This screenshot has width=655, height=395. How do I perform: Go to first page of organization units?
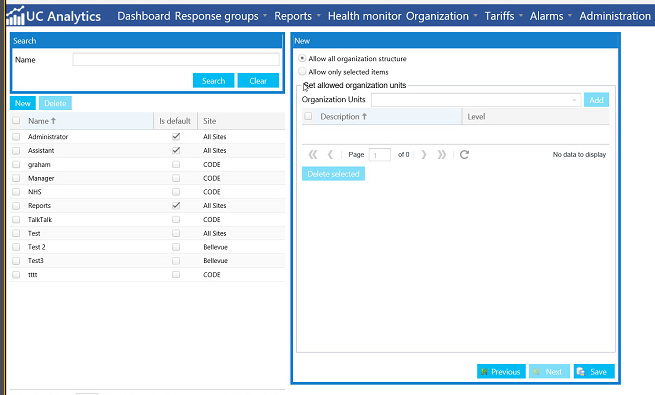click(x=312, y=155)
